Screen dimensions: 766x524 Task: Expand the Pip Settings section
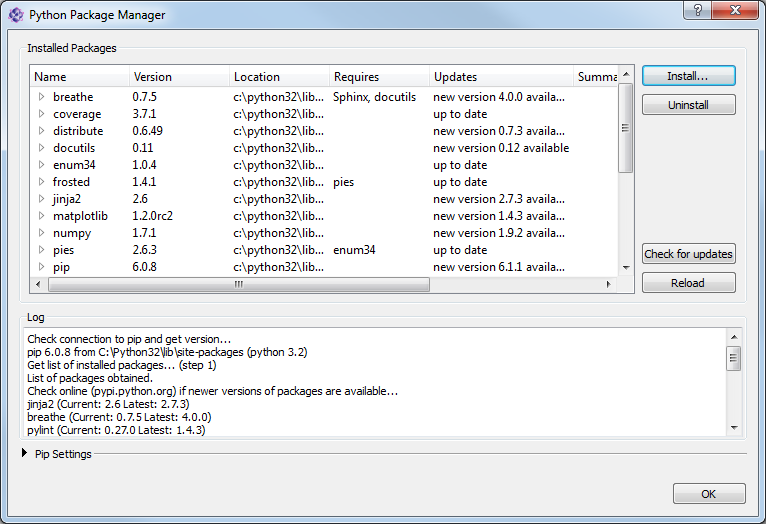click(24, 453)
